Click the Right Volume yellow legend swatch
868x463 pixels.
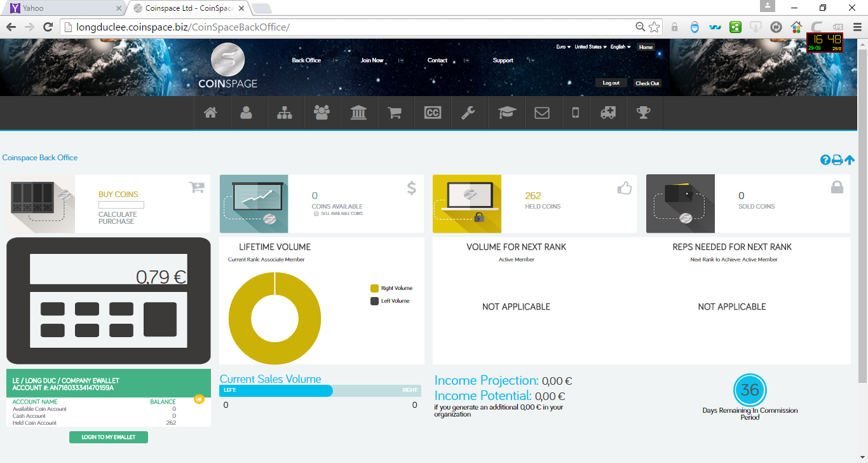tap(374, 288)
